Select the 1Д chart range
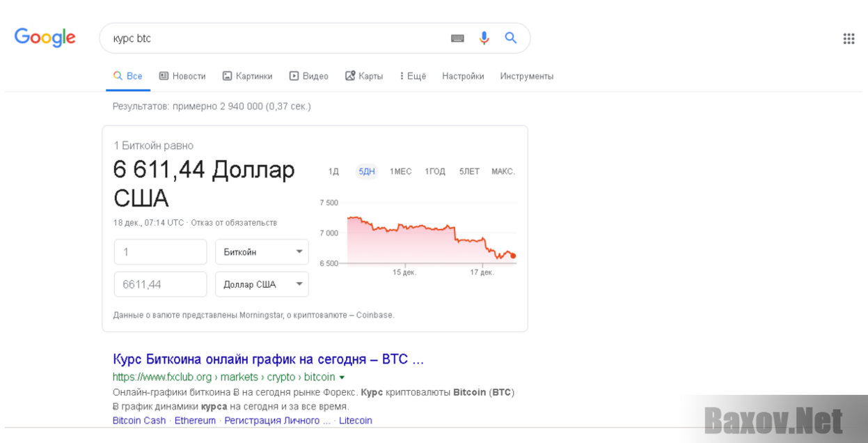868x443 pixels. pos(333,171)
